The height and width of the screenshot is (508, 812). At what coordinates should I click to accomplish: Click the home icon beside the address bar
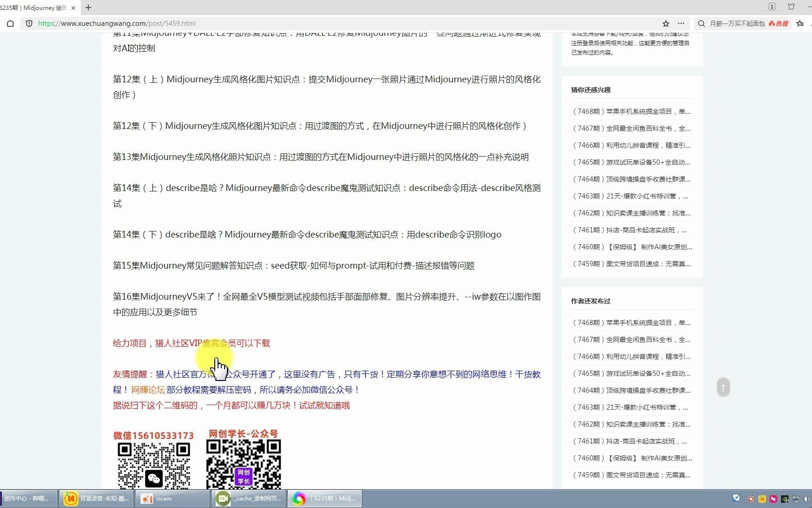tap(10, 24)
